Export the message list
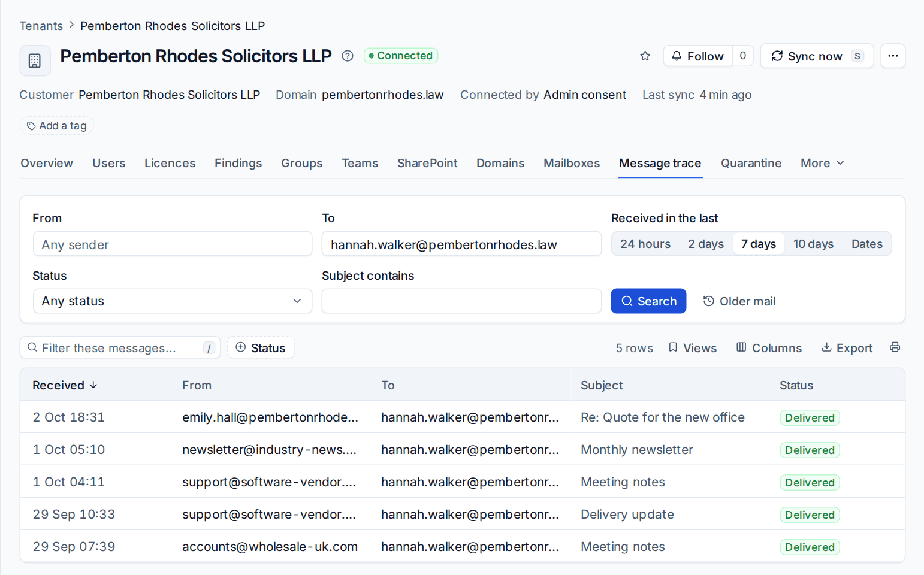This screenshot has width=924, height=575. 847,348
